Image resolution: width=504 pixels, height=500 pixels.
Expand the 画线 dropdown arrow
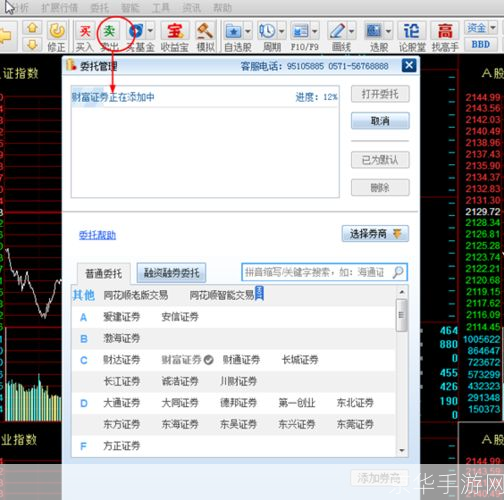[352, 32]
